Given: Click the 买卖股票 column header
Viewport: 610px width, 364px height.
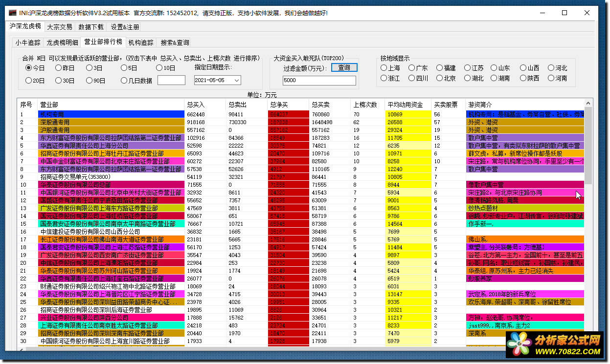Looking at the screenshot, I should 449,105.
